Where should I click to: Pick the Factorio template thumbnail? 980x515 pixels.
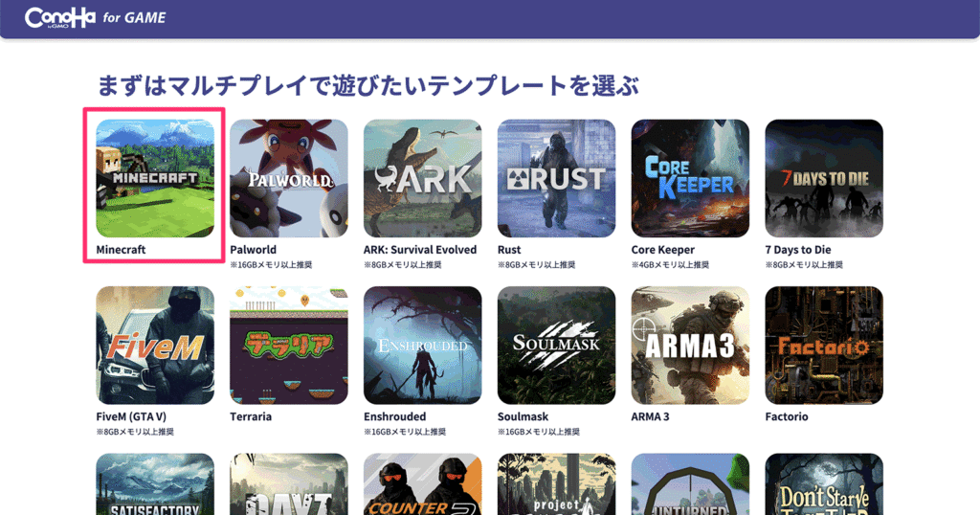pyautogui.click(x=824, y=345)
